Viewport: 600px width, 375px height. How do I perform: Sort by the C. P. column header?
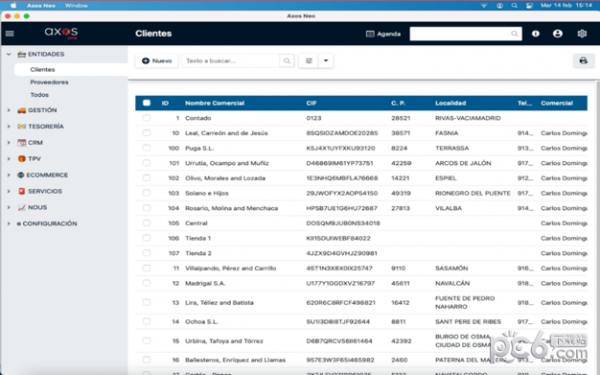point(398,103)
